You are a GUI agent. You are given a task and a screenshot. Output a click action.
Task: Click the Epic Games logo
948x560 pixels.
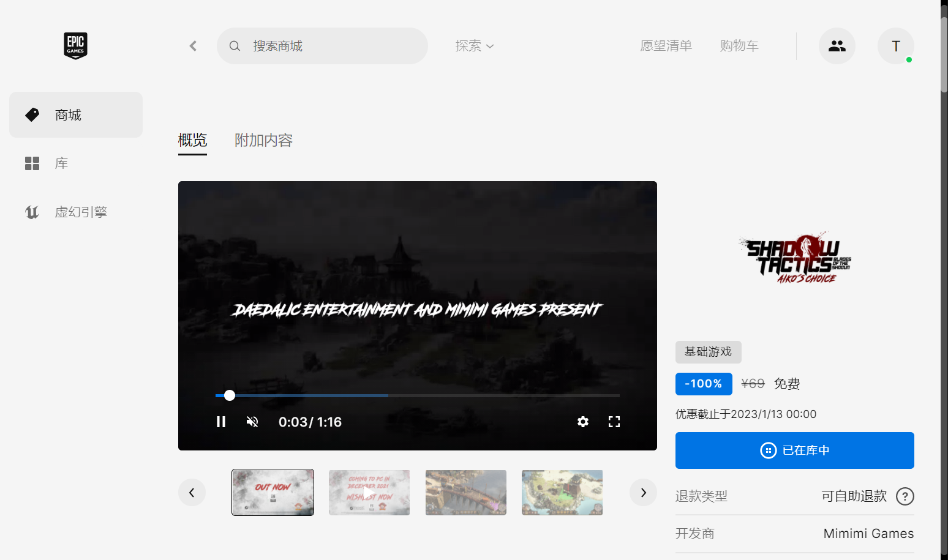(75, 46)
